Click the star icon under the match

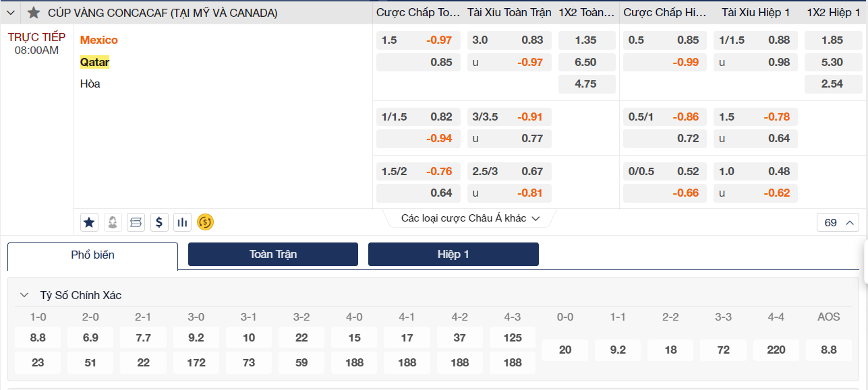click(x=90, y=222)
